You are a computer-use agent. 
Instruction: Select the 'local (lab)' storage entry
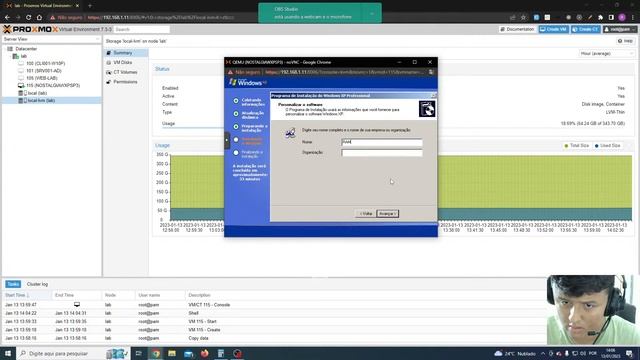coord(37,93)
